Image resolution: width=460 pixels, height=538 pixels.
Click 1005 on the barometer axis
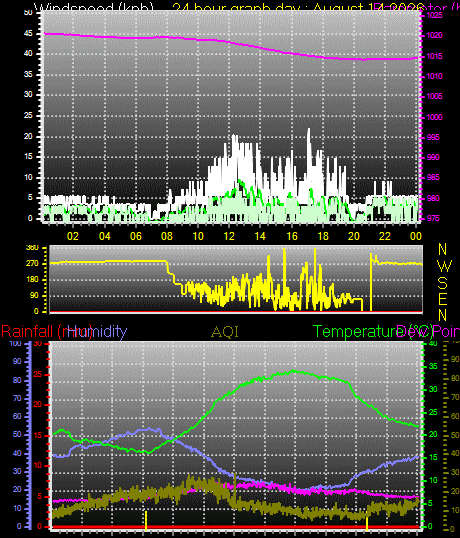(x=435, y=96)
